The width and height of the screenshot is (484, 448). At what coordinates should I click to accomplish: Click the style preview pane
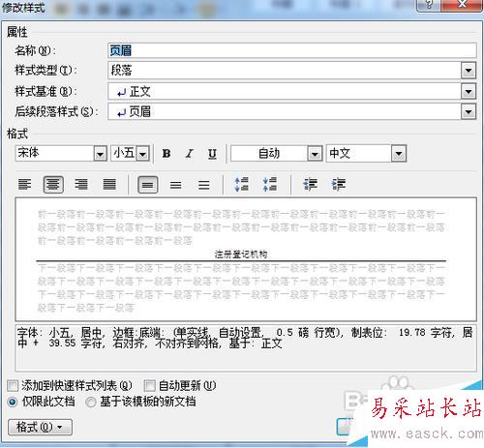click(x=246, y=259)
